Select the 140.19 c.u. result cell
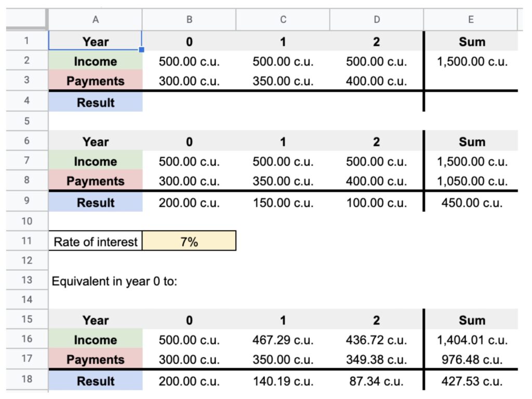The image size is (532, 399). tap(283, 381)
